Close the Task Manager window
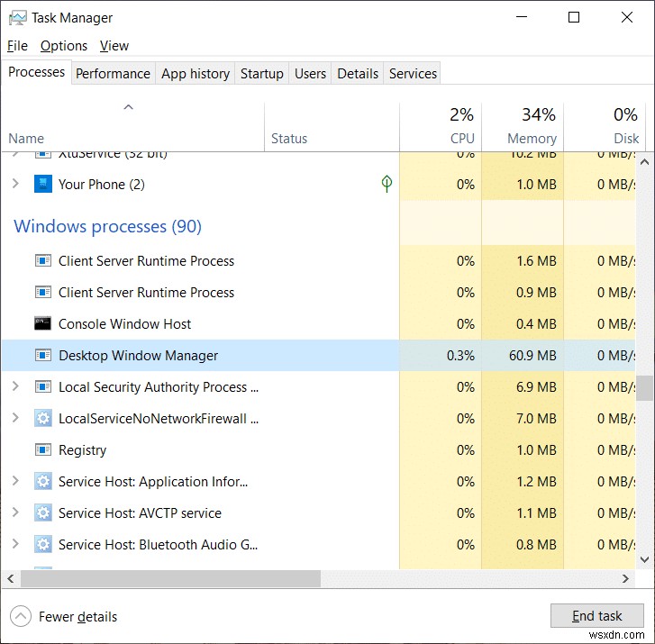655x644 pixels. (626, 17)
